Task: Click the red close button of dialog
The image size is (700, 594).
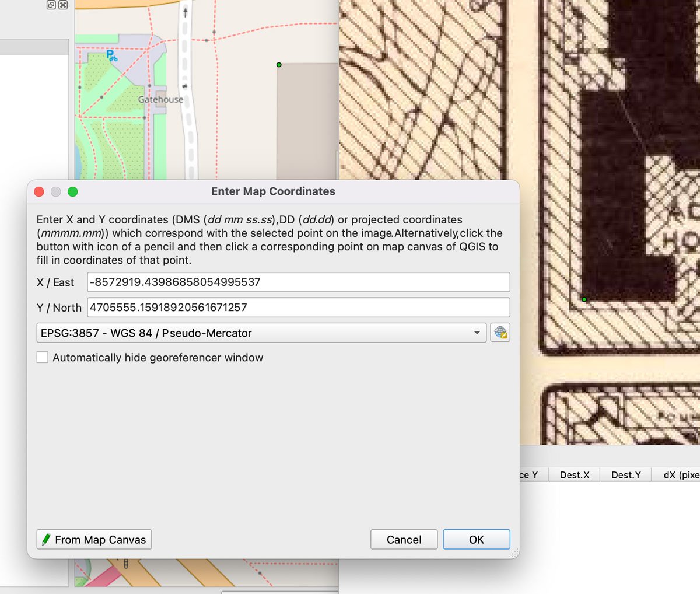Action: 40,191
